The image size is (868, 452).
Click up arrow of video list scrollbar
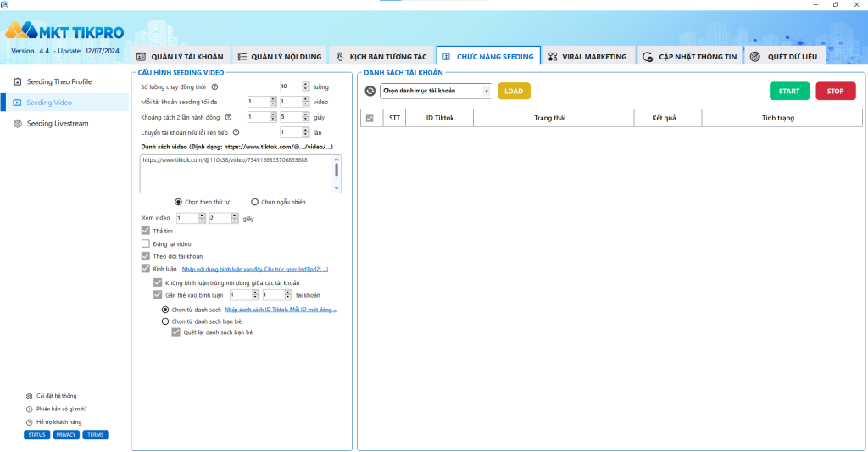tap(336, 159)
